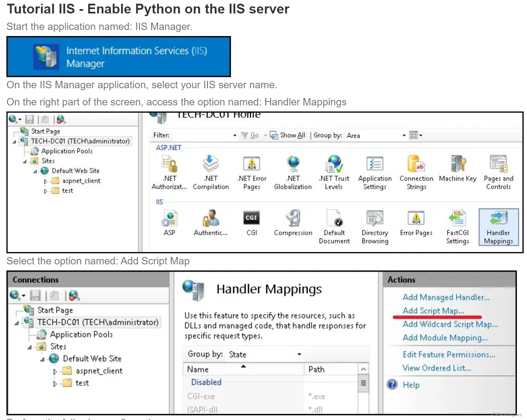Click the Go filter button
This screenshot has width=527, height=420.
(x=251, y=135)
